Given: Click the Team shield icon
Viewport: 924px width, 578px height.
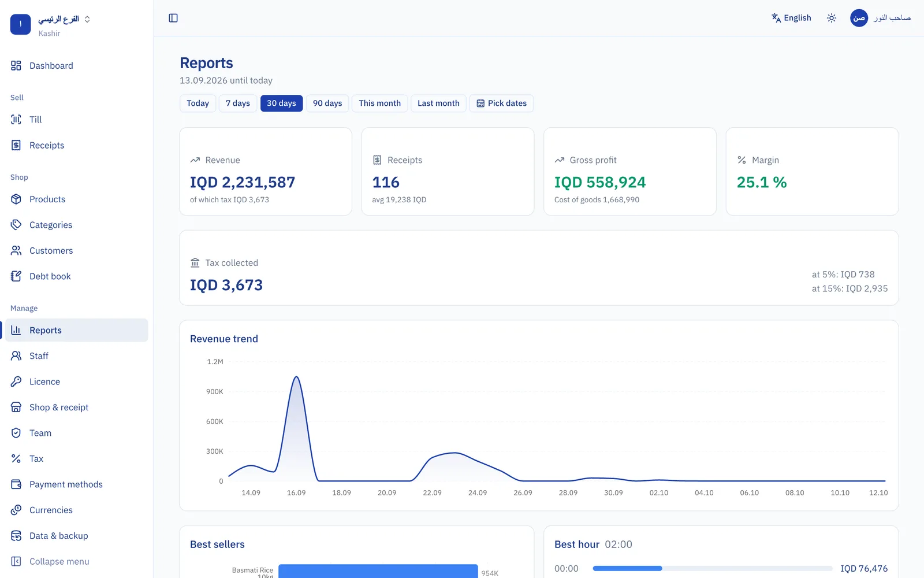Looking at the screenshot, I should pyautogui.click(x=16, y=433).
